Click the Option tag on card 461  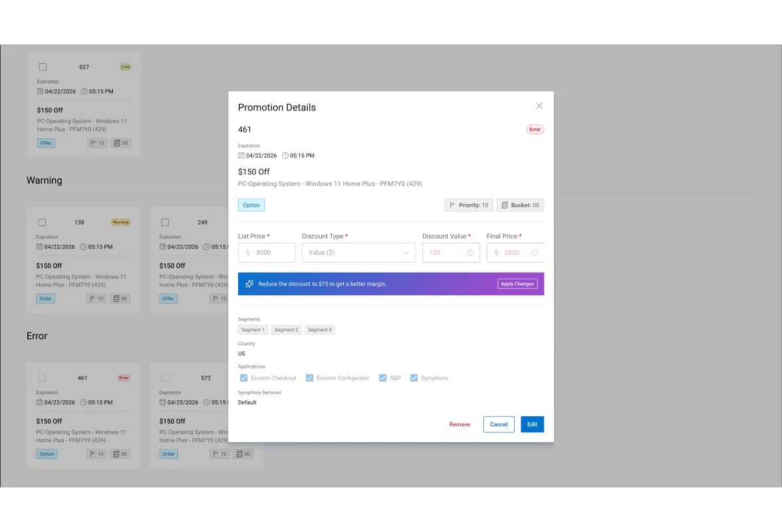(x=47, y=454)
